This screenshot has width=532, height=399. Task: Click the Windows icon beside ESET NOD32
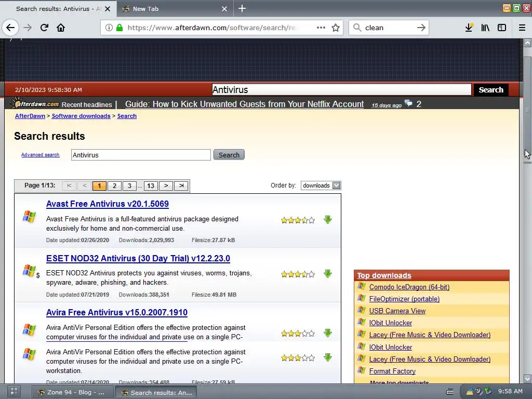pyautogui.click(x=29, y=271)
